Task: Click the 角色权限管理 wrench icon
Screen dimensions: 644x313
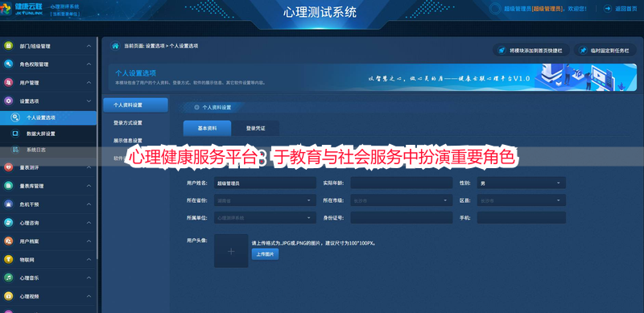Action: coord(8,64)
